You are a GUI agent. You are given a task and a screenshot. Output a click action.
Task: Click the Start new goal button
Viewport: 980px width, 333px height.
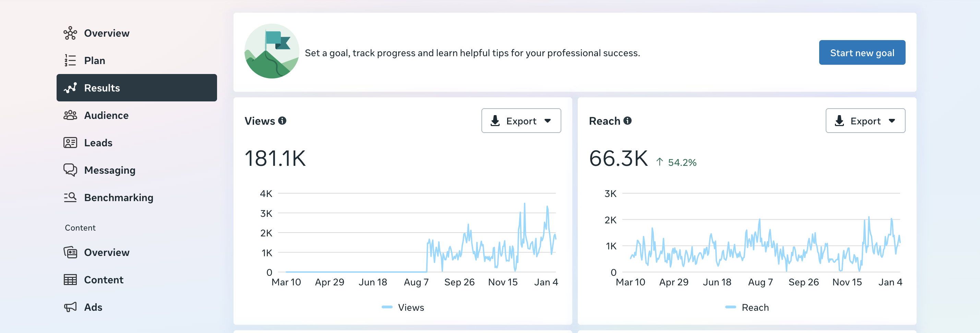862,52
